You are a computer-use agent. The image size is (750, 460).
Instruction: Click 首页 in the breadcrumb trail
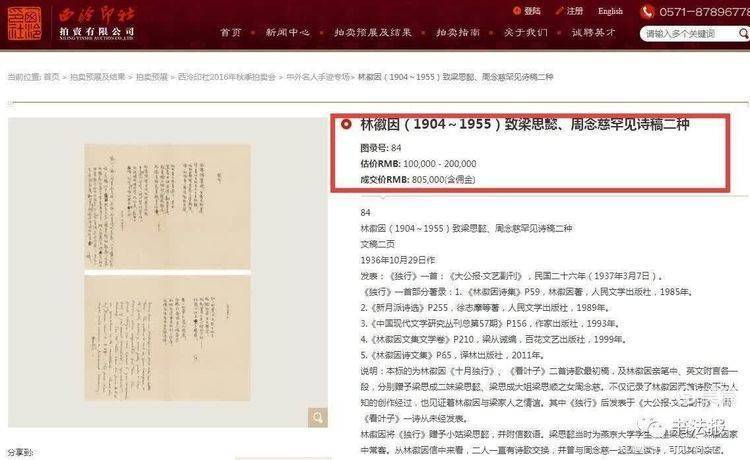pos(52,77)
